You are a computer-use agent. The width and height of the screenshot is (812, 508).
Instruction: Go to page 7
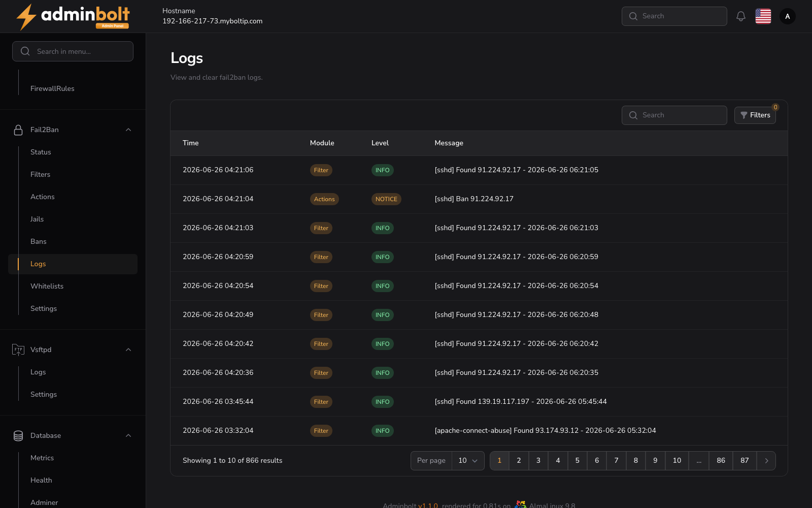[x=616, y=461]
